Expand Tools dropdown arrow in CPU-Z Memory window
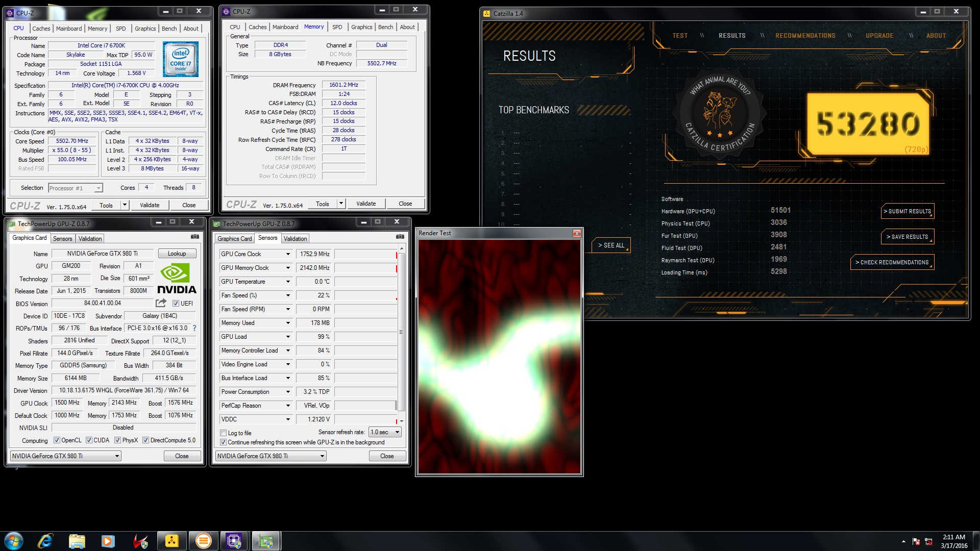 point(341,204)
